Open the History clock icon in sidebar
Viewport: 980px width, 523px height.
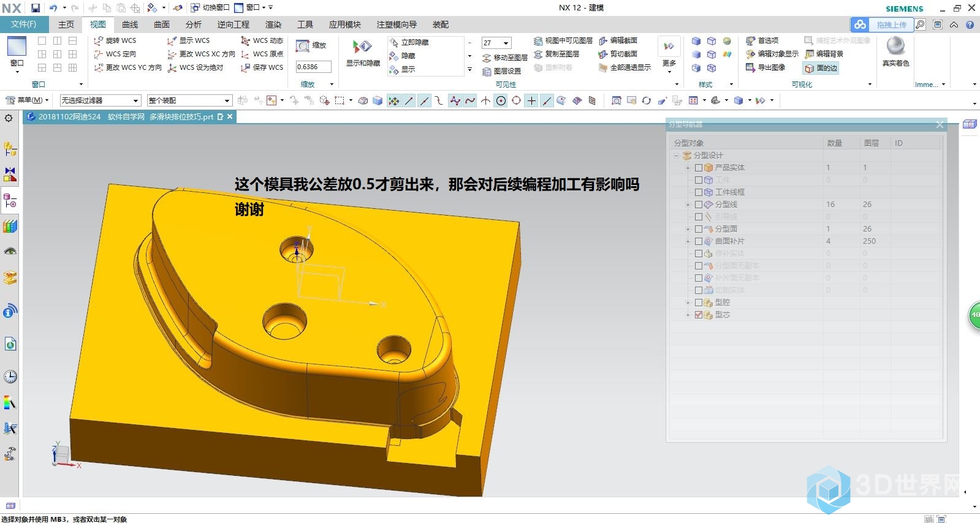click(x=10, y=377)
